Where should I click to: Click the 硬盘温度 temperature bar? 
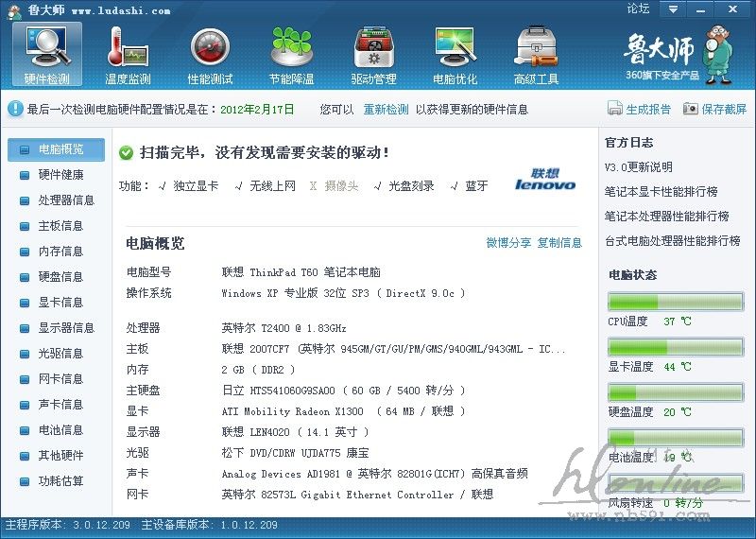pos(676,392)
